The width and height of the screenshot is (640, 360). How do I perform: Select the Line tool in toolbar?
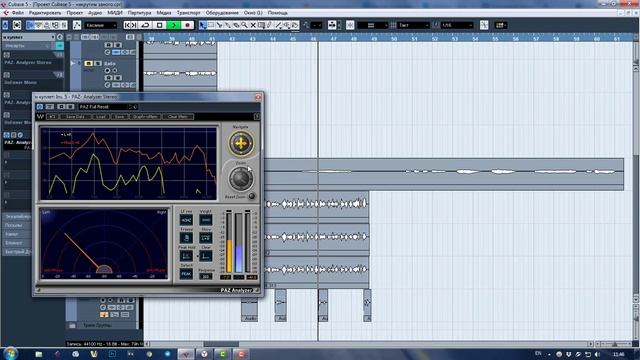[x=278, y=25]
